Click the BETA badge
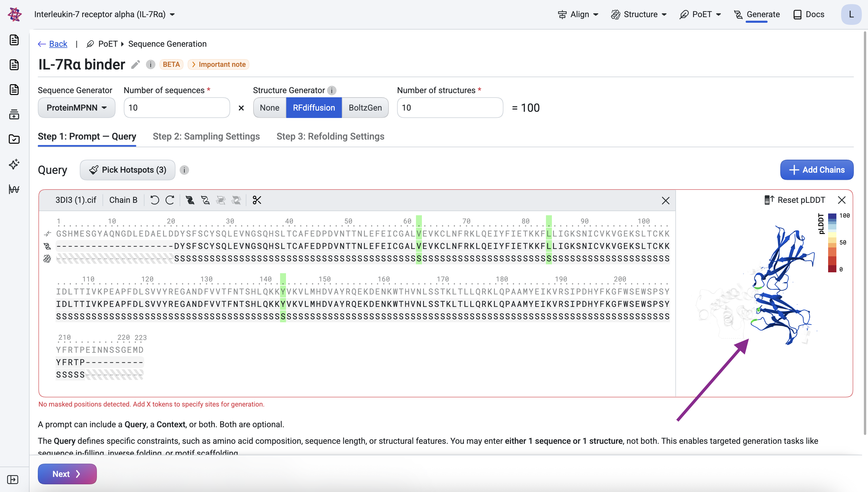The image size is (868, 492). [x=171, y=64]
